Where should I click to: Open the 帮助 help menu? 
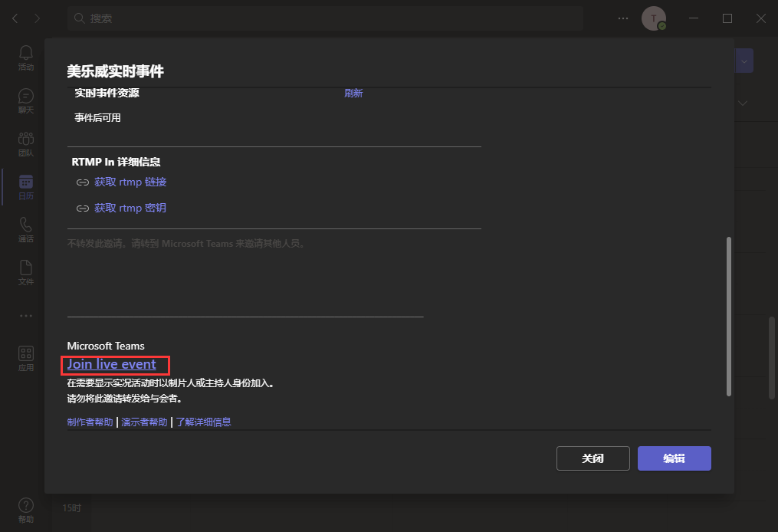[x=26, y=511]
